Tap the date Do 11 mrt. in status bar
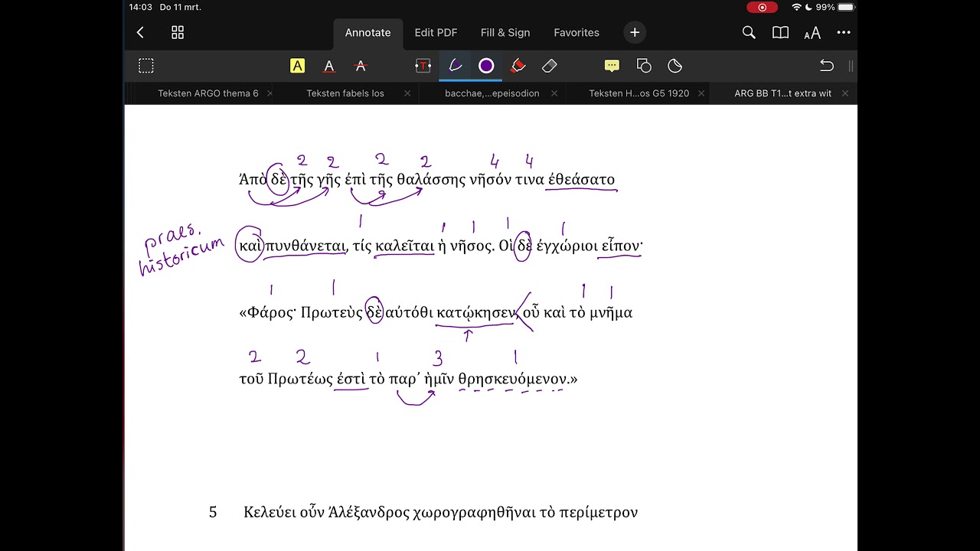 (181, 7)
